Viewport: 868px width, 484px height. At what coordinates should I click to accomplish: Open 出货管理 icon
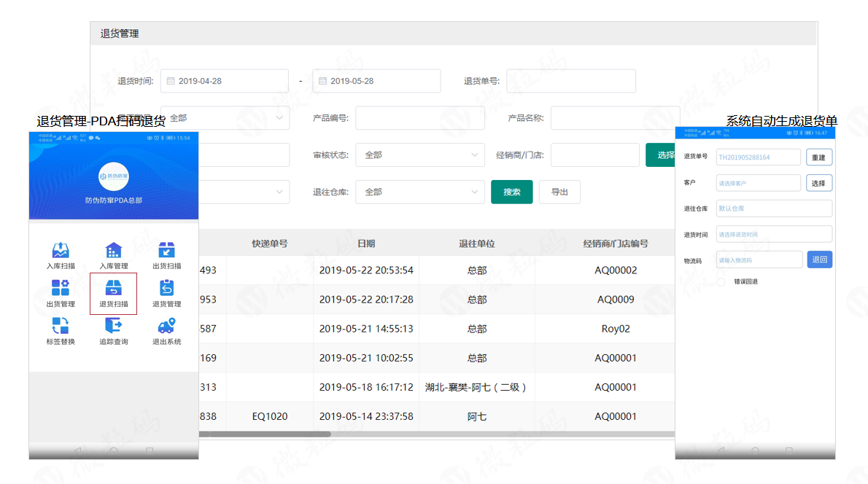click(61, 289)
